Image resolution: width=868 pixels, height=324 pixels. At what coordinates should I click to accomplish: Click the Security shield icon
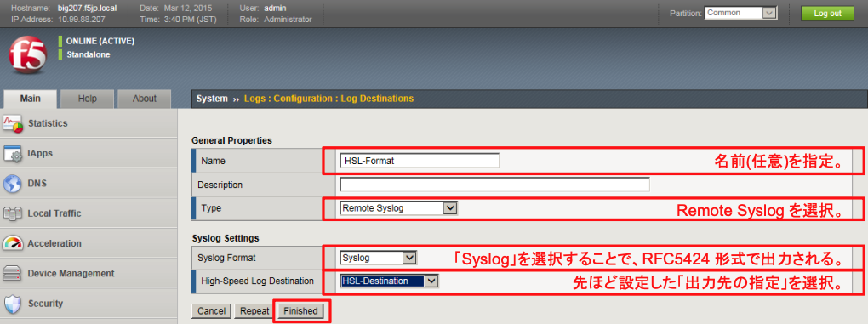click(x=13, y=304)
